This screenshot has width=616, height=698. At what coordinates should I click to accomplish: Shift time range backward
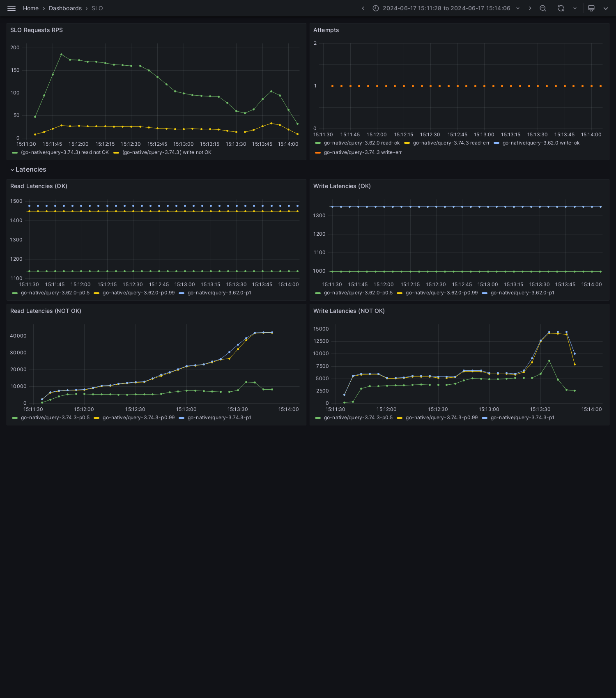tap(363, 8)
